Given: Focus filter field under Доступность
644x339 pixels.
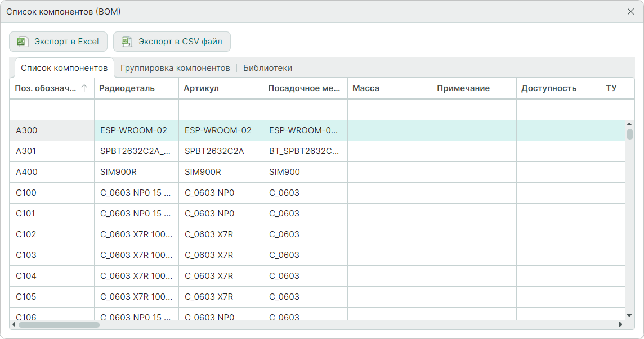Looking at the screenshot, I should coord(558,109).
